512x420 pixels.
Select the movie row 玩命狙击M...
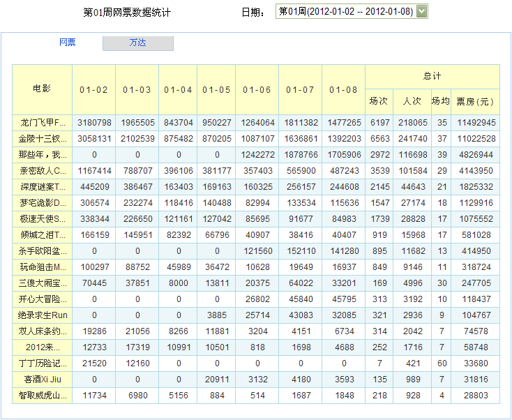point(256,267)
